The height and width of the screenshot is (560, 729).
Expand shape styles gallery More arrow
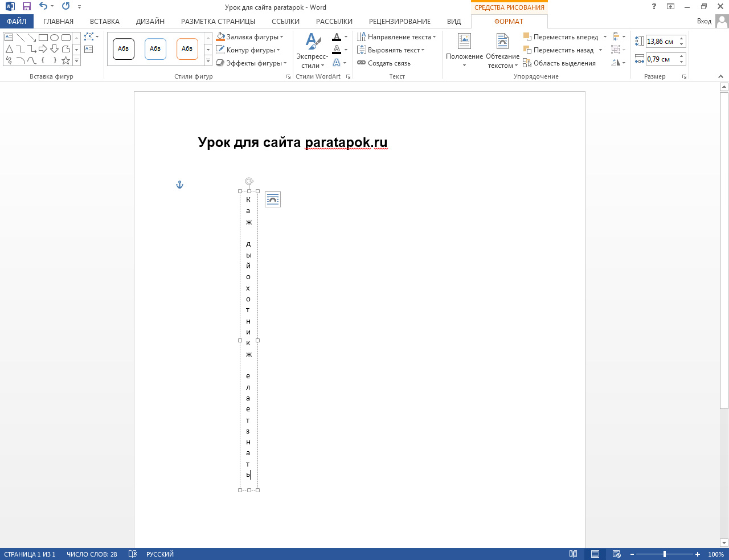[208, 61]
